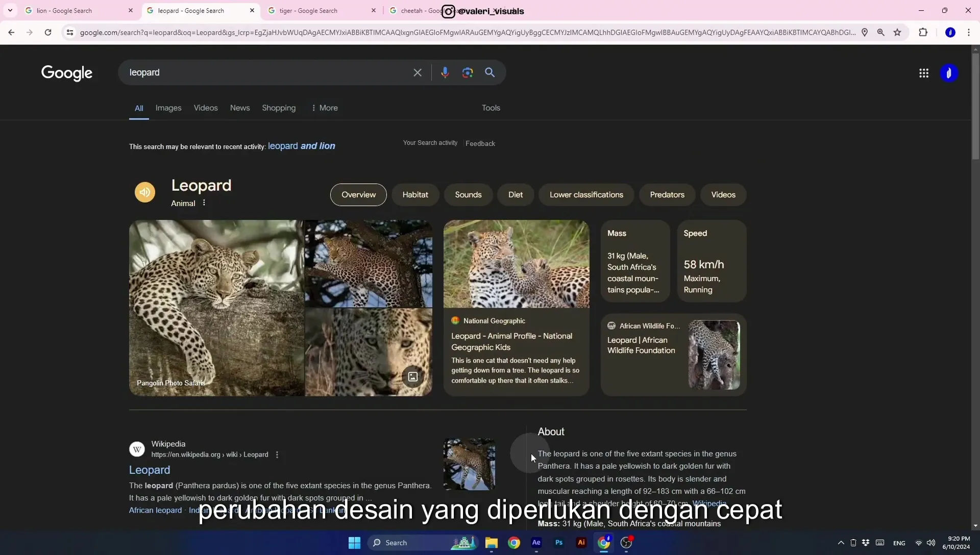Expand the tab search dropdown arrow
Viewport: 980px width, 555px height.
click(10, 10)
